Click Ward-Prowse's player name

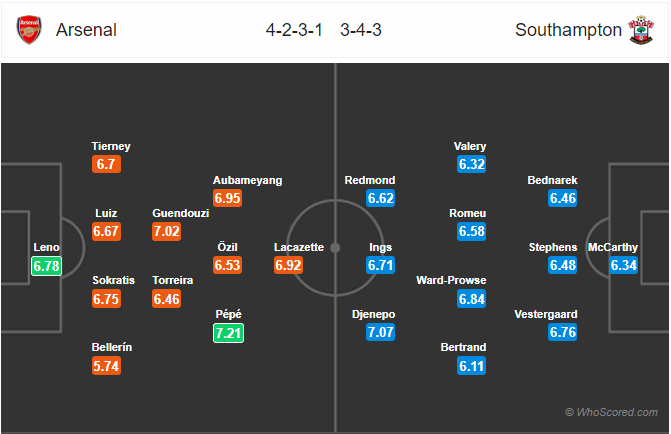click(x=451, y=280)
